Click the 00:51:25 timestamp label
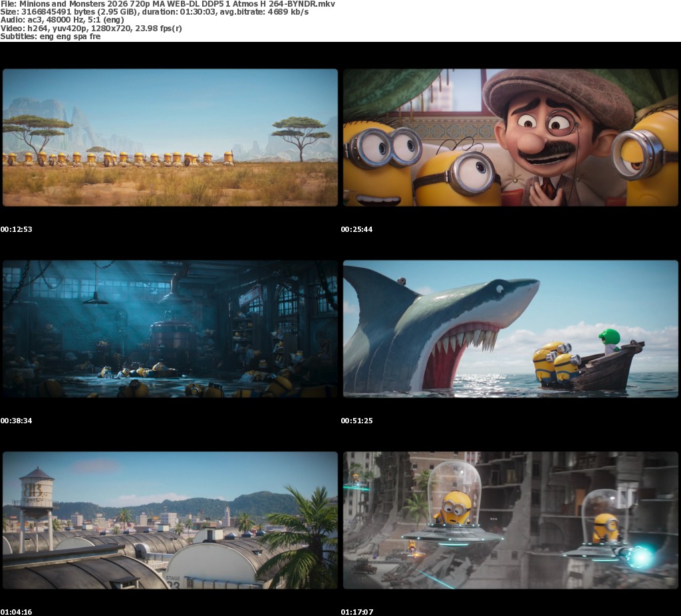Screen dimensions: 681x616 [x=356, y=421]
